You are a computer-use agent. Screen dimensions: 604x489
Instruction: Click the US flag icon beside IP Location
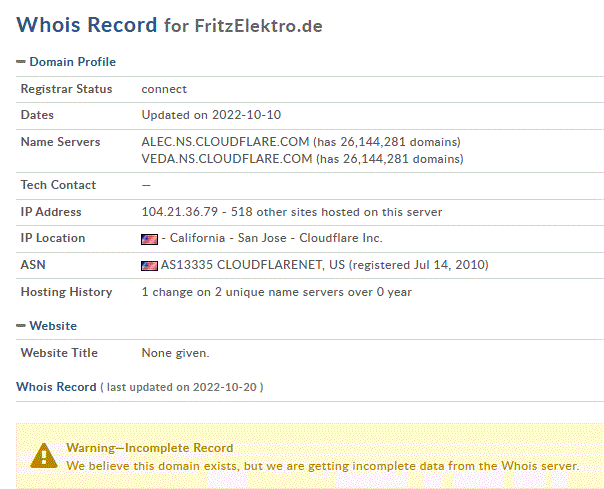click(149, 239)
